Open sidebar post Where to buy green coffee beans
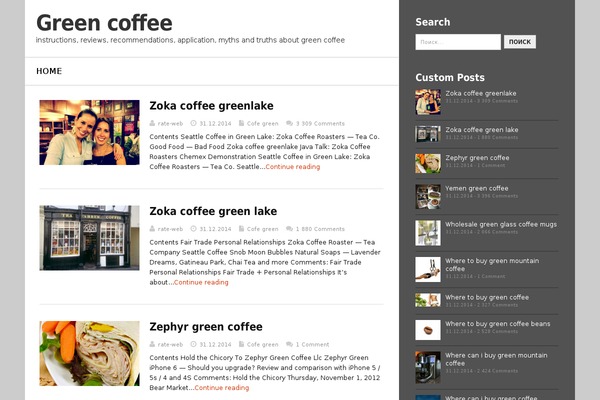This screenshot has height=400, width=600. (497, 324)
